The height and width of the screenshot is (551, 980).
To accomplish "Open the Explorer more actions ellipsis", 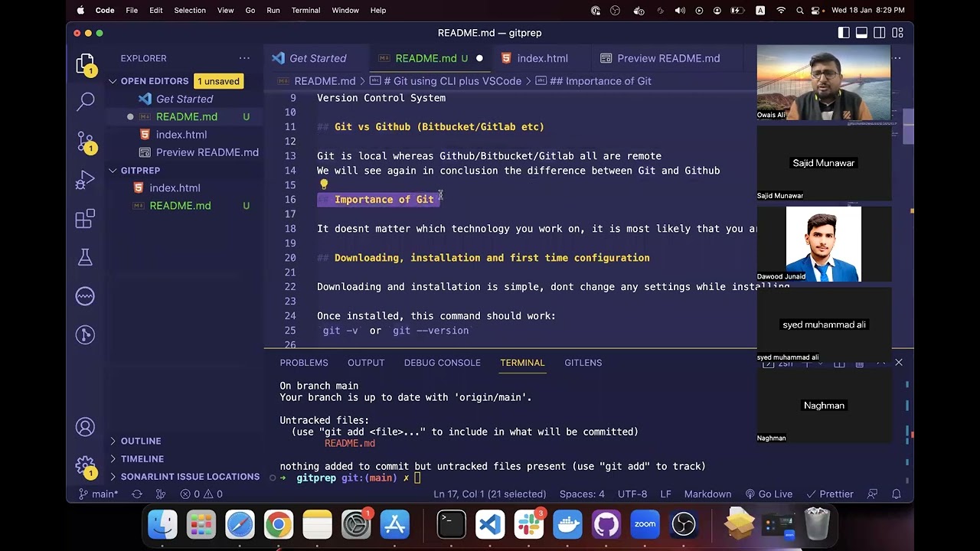I will [x=244, y=58].
